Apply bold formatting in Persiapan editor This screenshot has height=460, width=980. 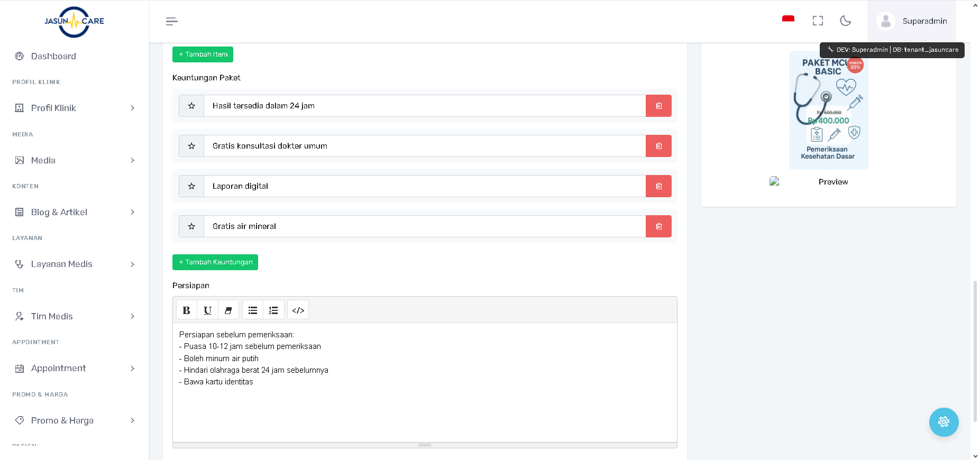pyautogui.click(x=186, y=310)
